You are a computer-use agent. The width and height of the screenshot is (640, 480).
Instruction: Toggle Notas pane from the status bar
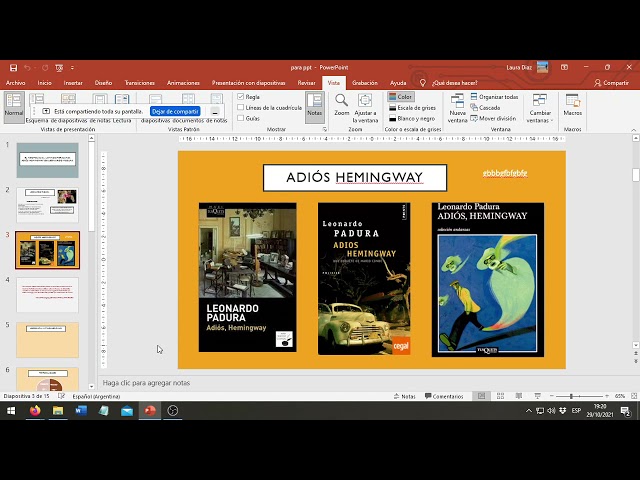404,396
